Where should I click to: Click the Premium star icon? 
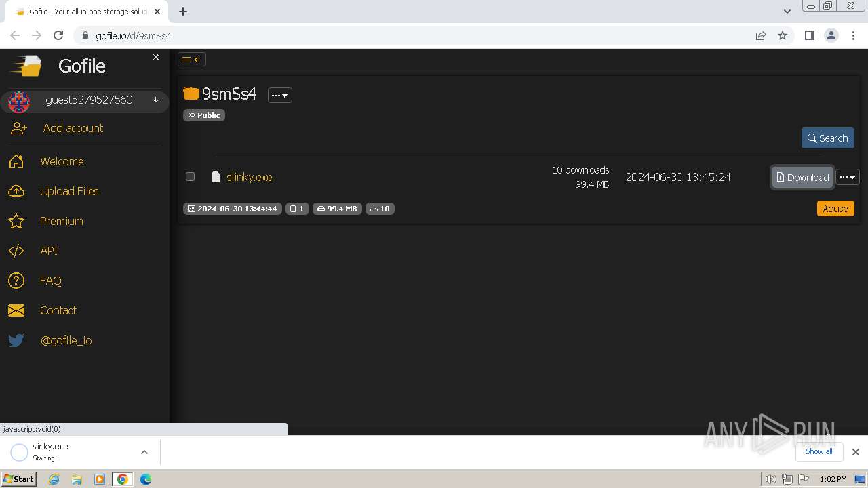tap(16, 221)
